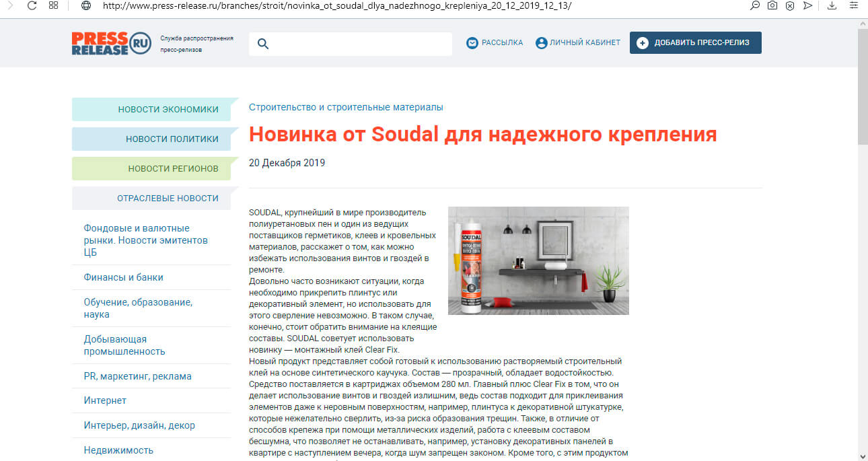This screenshot has height=461, width=868.
Task: Click the plus icon on Добавить пресс-релиз
Action: point(643,43)
